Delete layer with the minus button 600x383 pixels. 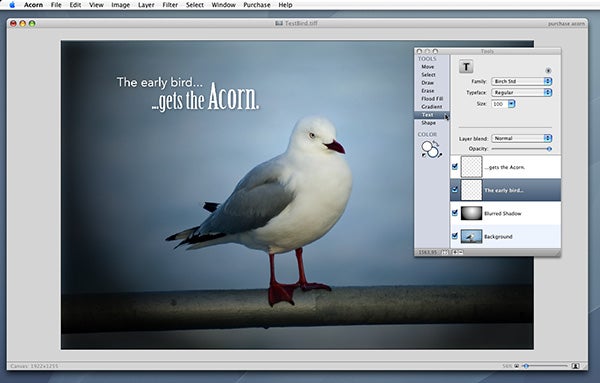coord(461,252)
